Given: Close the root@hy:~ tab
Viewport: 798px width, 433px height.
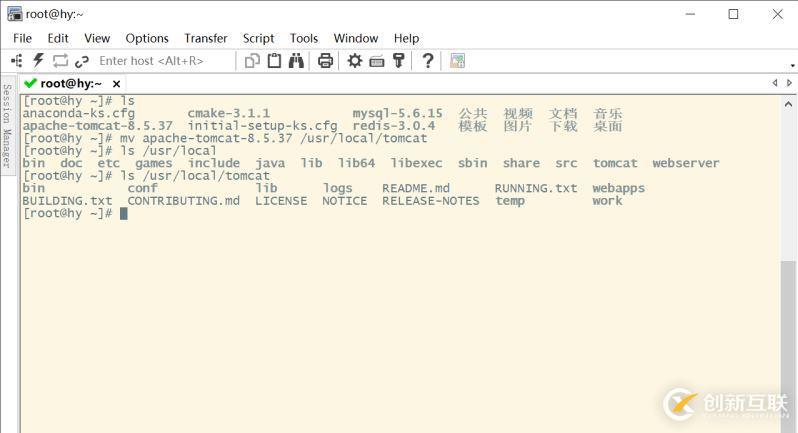Looking at the screenshot, I should [x=117, y=84].
